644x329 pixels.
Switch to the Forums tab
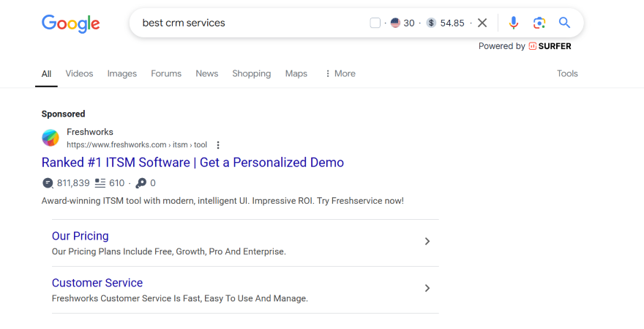pos(166,73)
